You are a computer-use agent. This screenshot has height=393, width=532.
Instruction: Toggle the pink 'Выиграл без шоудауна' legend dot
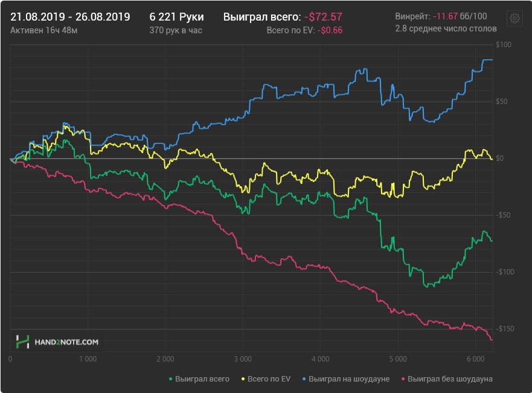(403, 378)
